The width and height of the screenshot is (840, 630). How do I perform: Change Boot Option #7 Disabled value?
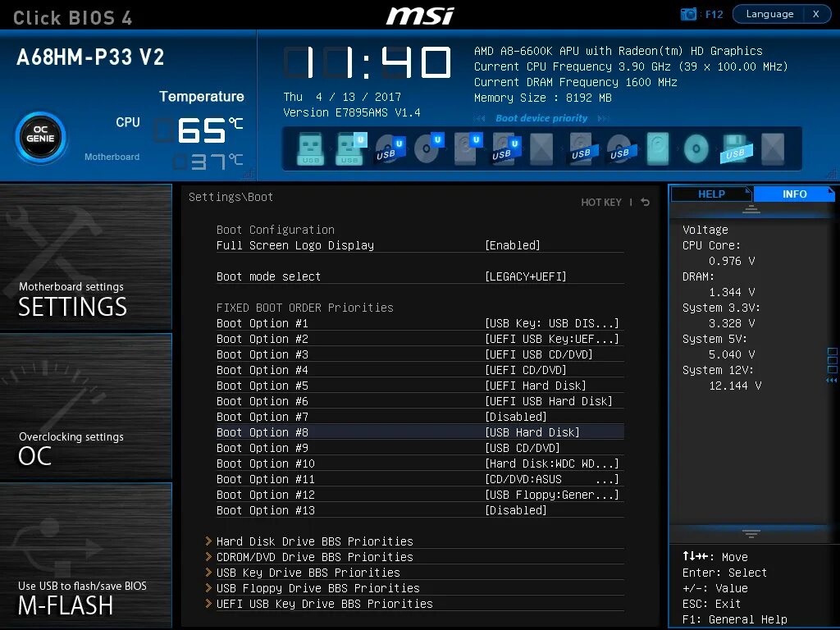(x=515, y=416)
